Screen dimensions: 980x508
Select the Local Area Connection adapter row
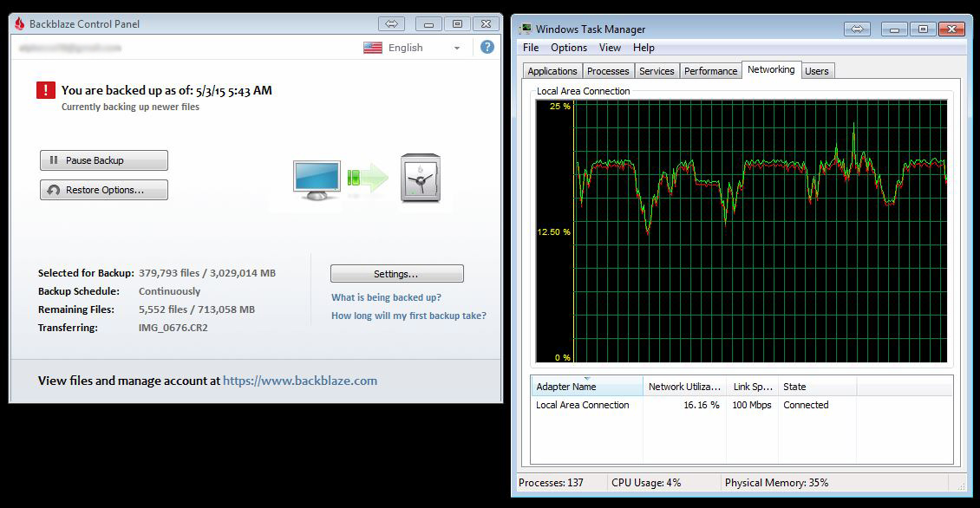[583, 405]
